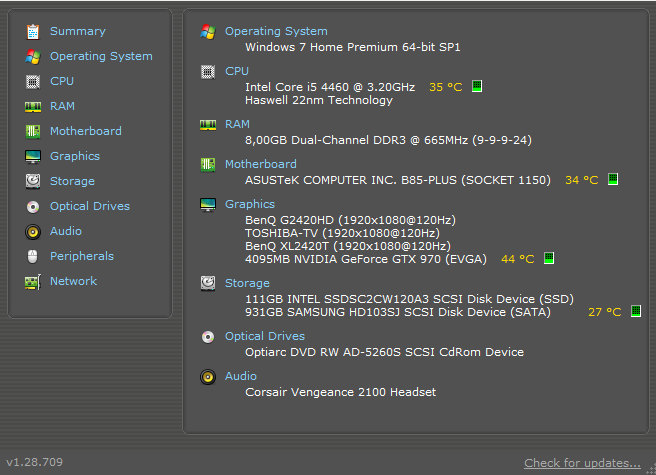Select Storage in the sidebar
This screenshot has width=656, height=475.
[x=72, y=181]
